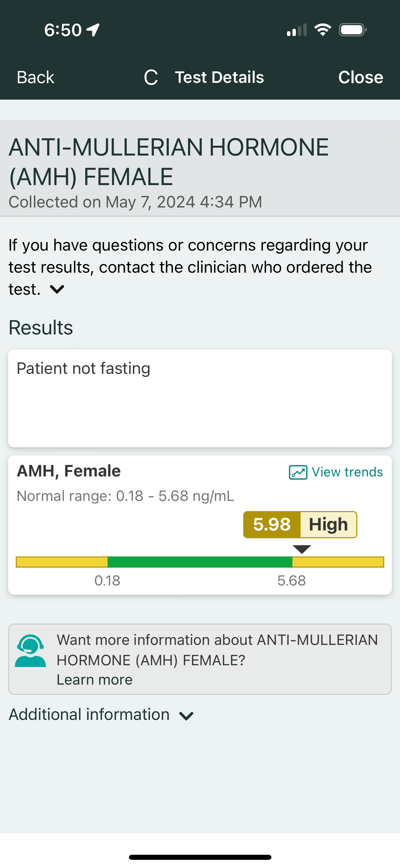Open the View trends link
Viewport: 400px width, 868px height.
pyautogui.click(x=347, y=472)
